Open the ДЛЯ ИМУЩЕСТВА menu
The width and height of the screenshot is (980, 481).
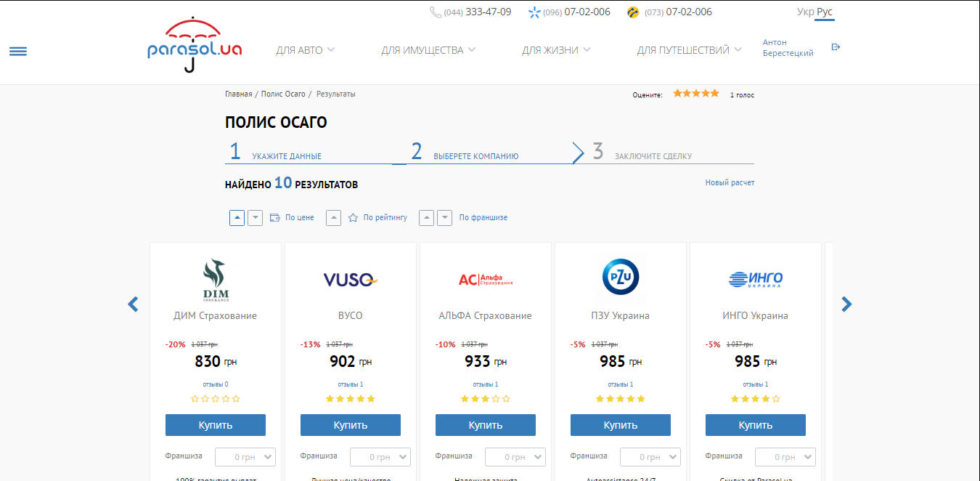(428, 50)
